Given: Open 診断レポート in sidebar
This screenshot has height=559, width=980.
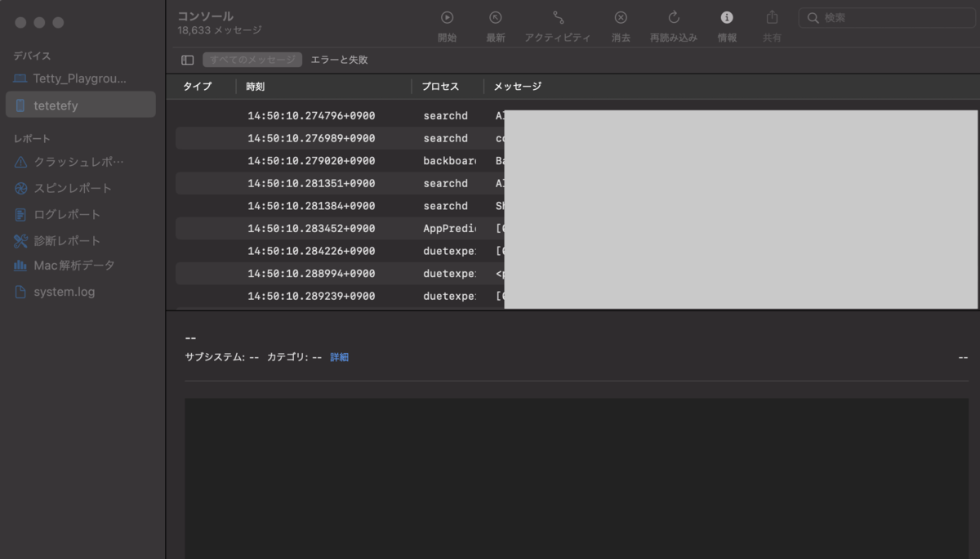Looking at the screenshot, I should click(x=80, y=240).
